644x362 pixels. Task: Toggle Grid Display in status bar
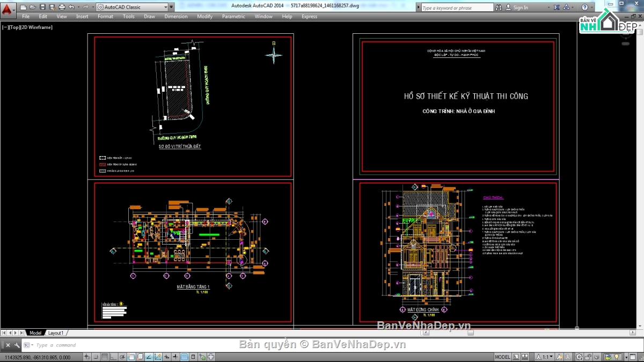(105, 357)
